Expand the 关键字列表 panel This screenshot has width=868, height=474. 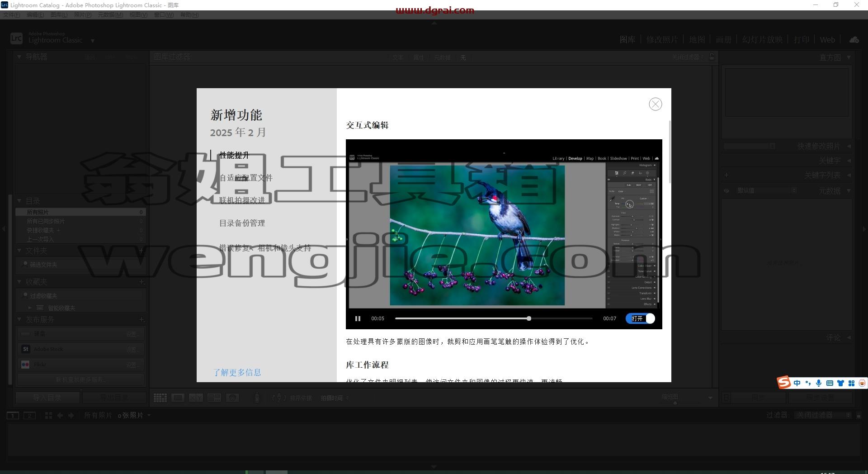849,175
